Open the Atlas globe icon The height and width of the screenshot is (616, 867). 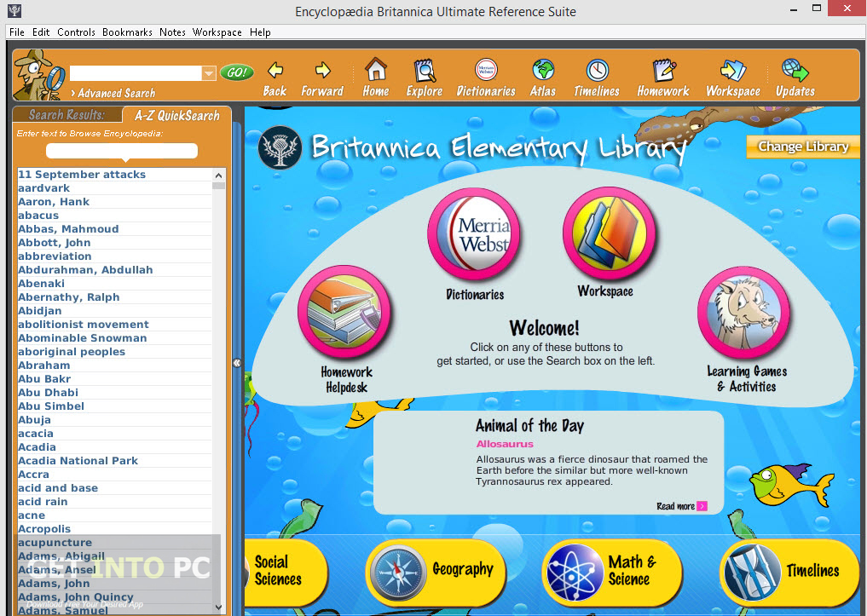point(543,70)
